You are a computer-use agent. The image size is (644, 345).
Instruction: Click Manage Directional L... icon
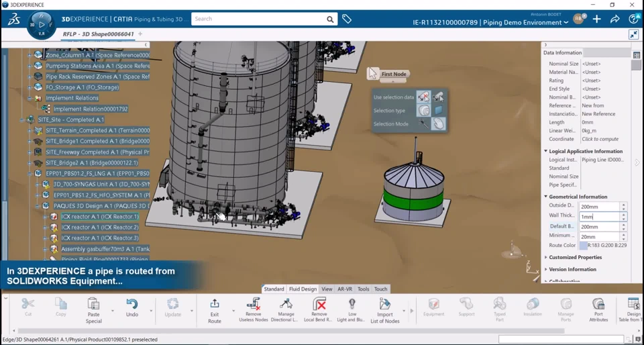[x=286, y=304]
